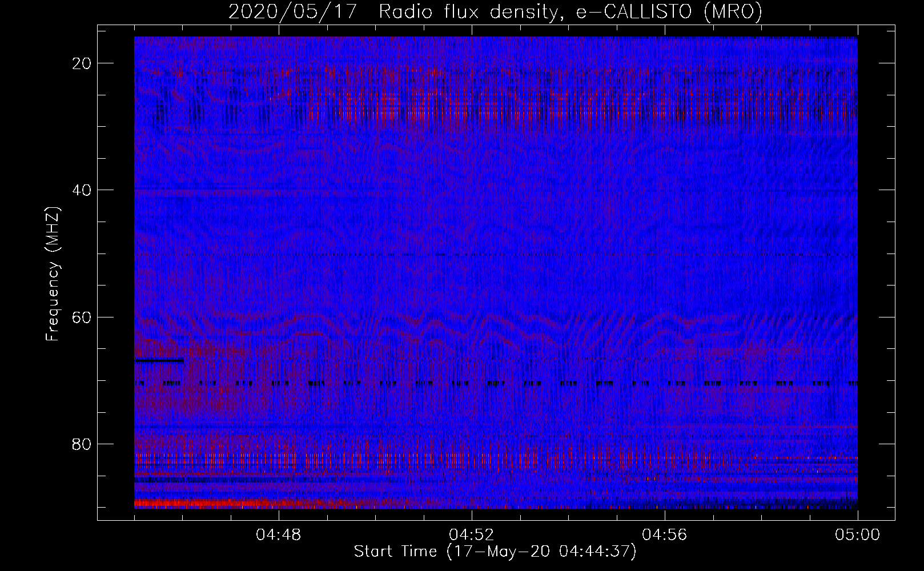Click the 04:56 time tick label
This screenshot has width=924, height=571.
[x=665, y=535]
